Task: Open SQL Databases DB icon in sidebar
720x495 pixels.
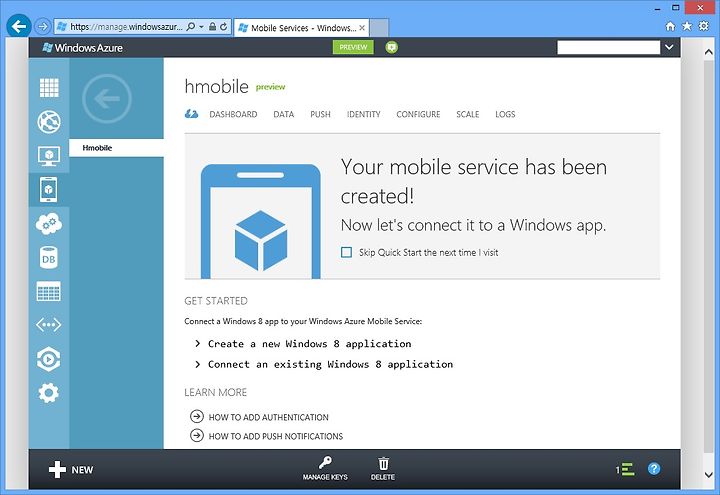Action: (49, 258)
